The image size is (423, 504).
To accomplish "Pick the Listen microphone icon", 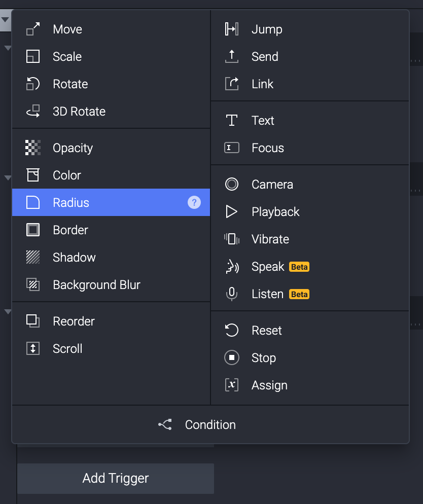I will tap(232, 294).
